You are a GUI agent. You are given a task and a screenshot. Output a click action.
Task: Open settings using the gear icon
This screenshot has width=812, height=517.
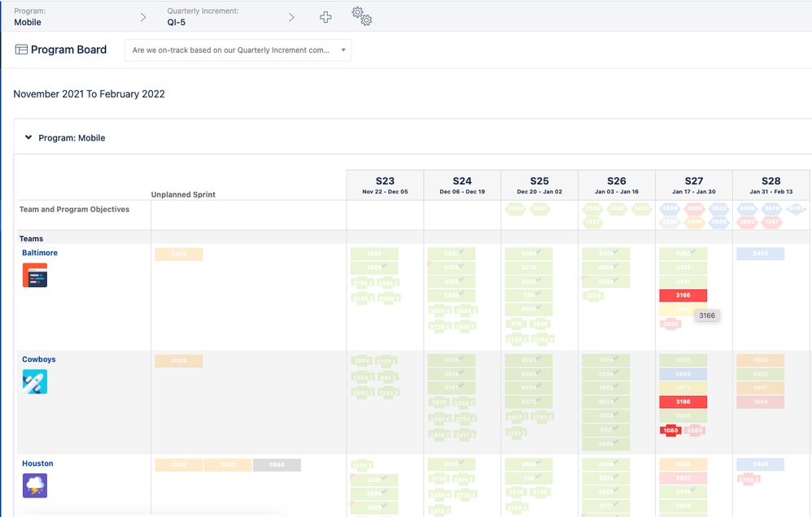[361, 15]
